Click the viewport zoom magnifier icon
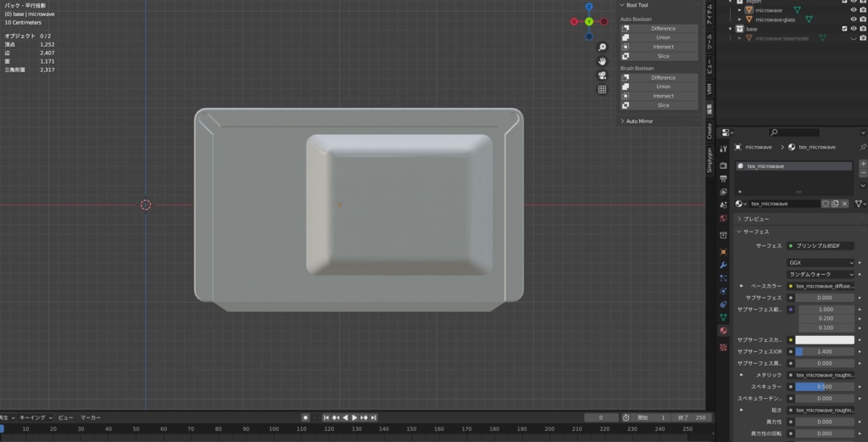 click(603, 48)
